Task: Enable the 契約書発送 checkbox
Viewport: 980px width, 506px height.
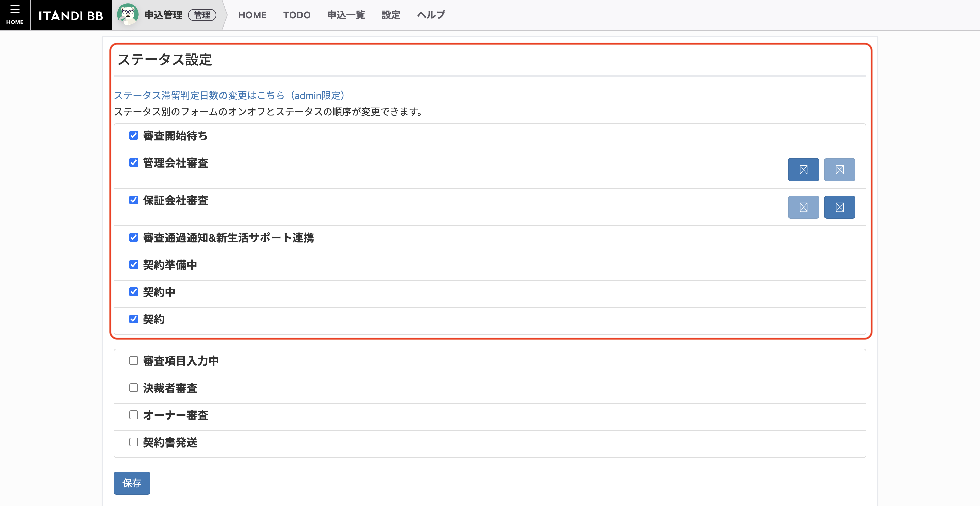Action: pyautogui.click(x=133, y=442)
